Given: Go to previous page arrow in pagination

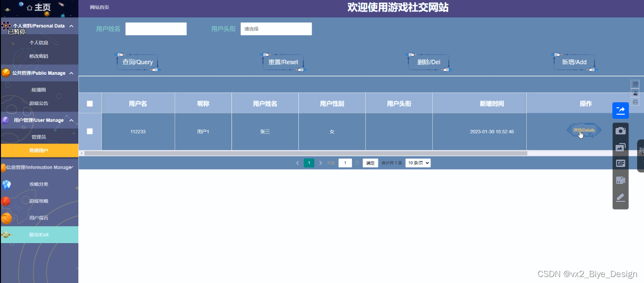Looking at the screenshot, I should tap(297, 163).
